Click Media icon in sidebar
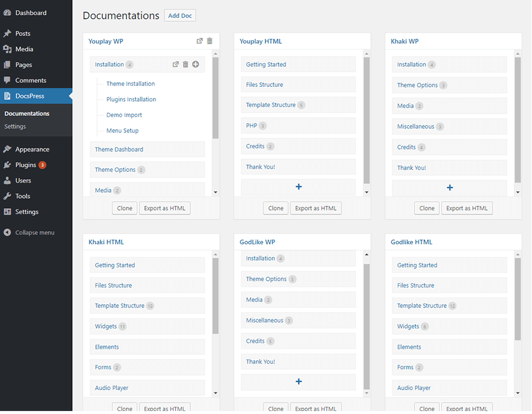The image size is (532, 414). tap(7, 49)
